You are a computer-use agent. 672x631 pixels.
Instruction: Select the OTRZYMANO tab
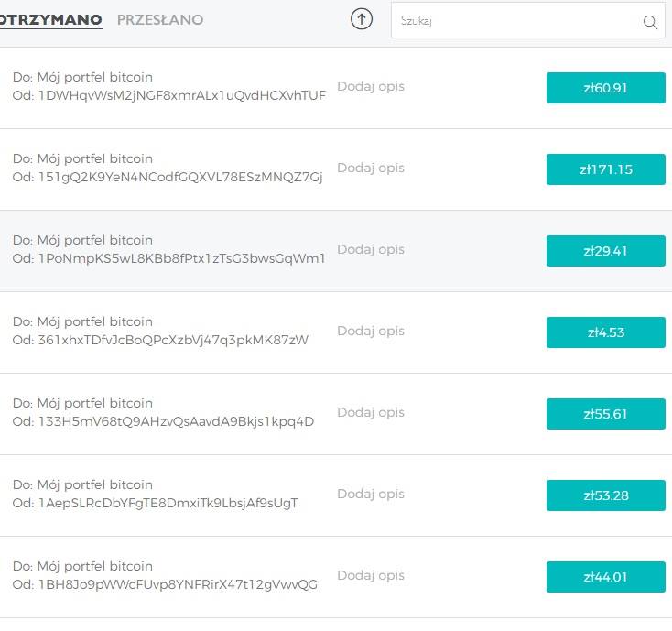tap(50, 20)
